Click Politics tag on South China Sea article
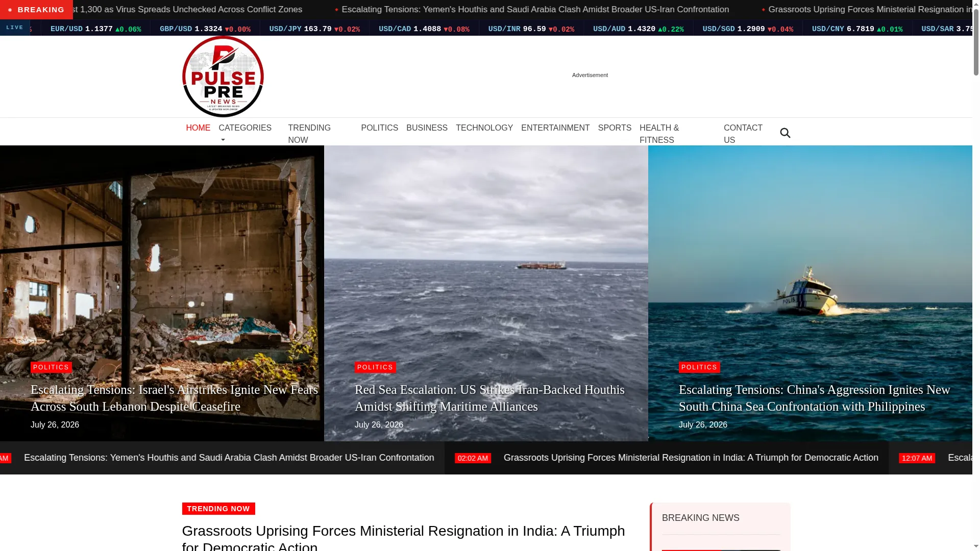The width and height of the screenshot is (980, 551). pos(699,367)
